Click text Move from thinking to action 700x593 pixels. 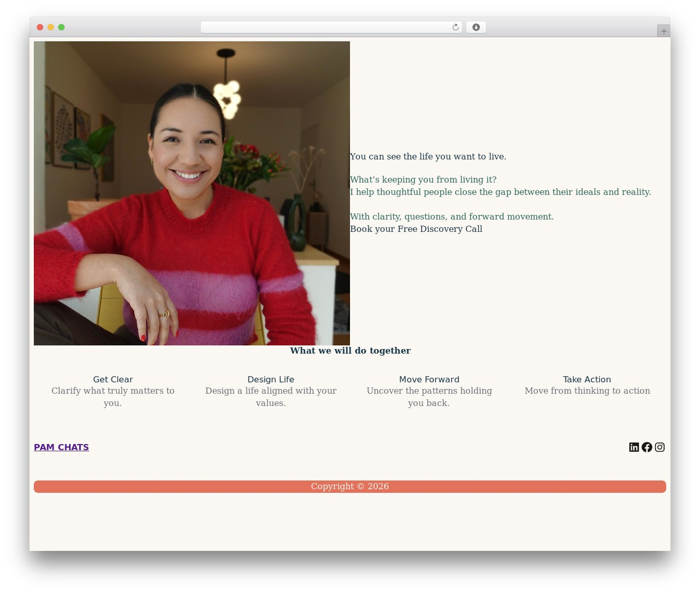587,391
